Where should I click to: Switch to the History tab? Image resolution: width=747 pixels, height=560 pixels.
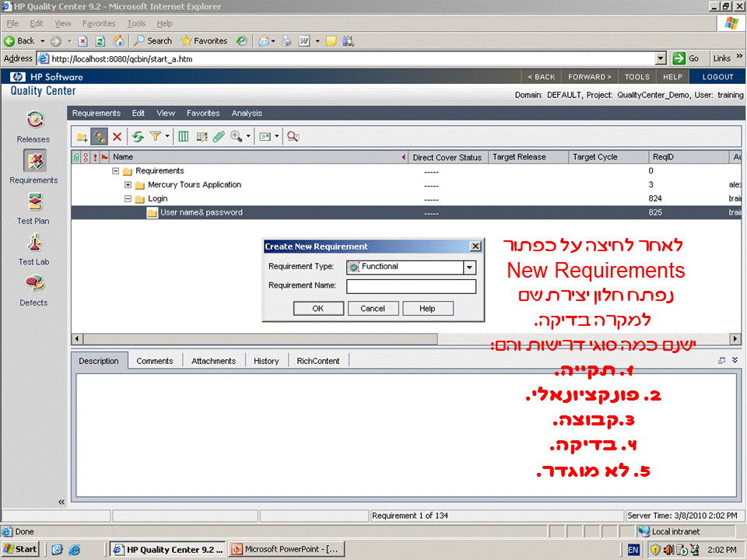click(266, 361)
